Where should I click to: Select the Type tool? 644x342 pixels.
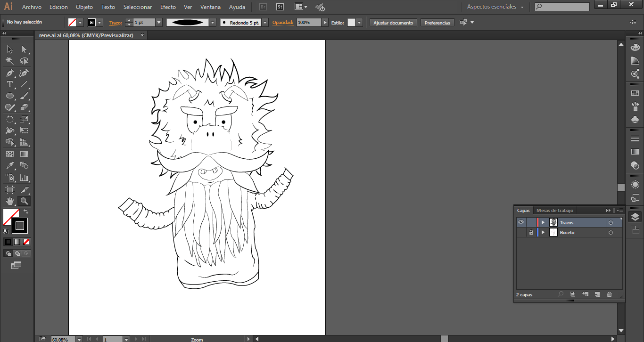point(9,85)
